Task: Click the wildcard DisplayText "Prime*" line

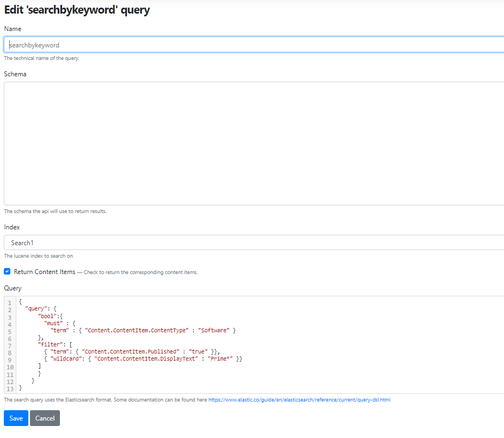Action: pyautogui.click(x=143, y=358)
